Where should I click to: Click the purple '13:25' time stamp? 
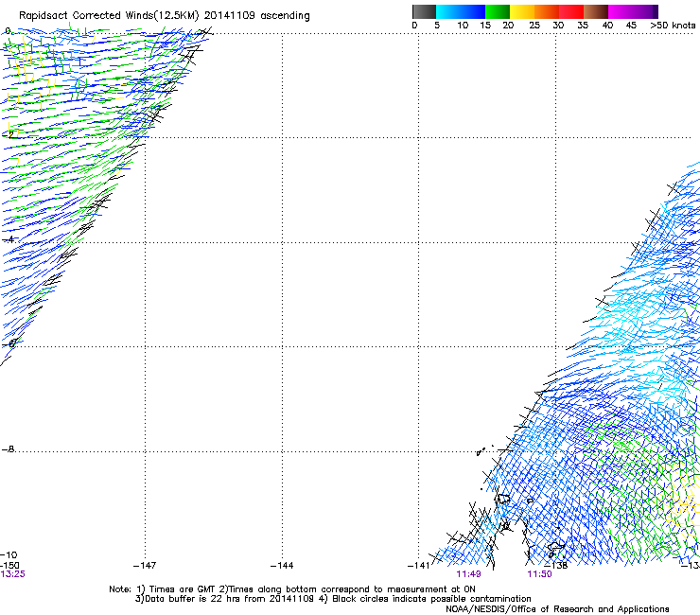coord(13,574)
